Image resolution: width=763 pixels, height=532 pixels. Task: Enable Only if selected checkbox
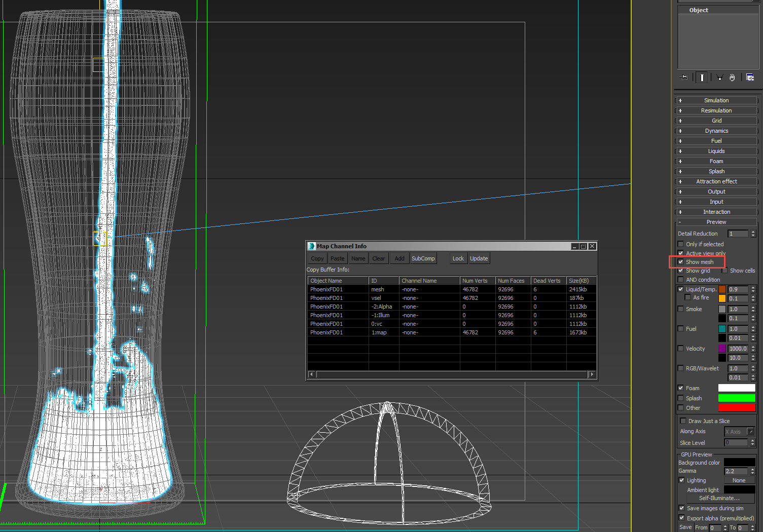pyautogui.click(x=681, y=244)
